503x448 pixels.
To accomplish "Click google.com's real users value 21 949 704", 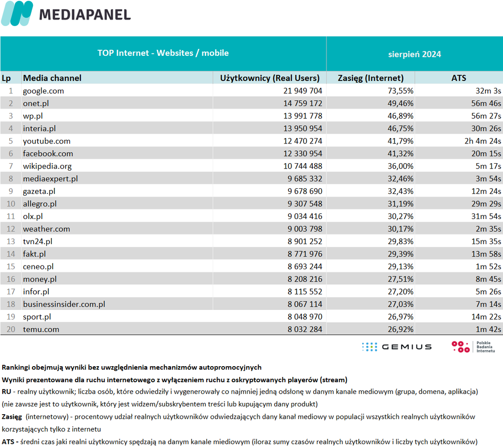I will 303,91.
